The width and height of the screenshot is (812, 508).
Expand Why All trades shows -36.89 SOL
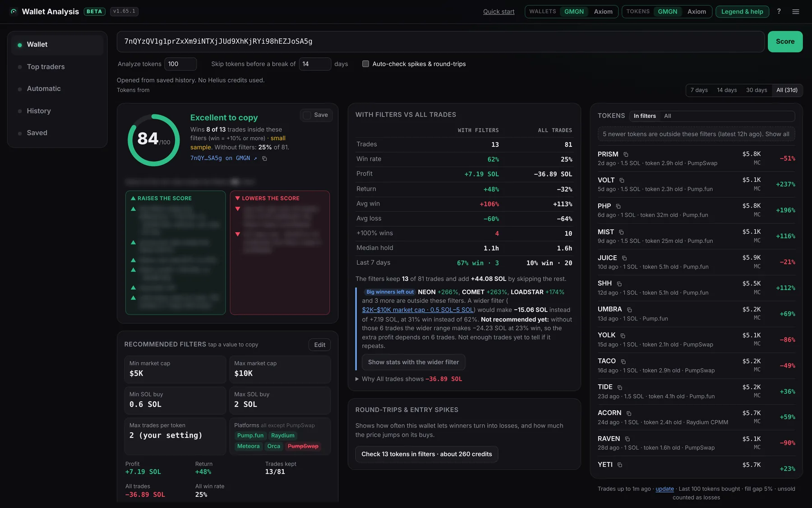[409, 379]
